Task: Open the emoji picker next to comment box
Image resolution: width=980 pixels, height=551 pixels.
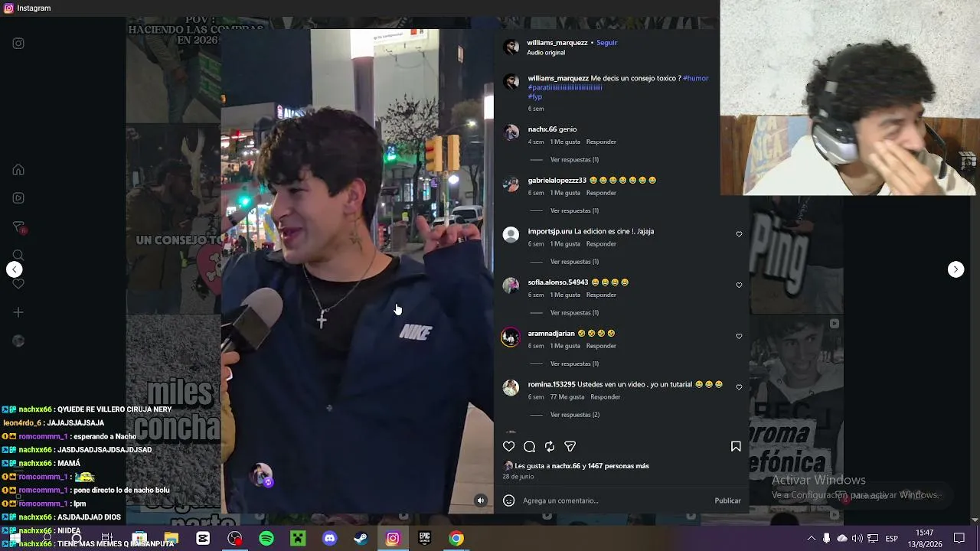Action: coord(508,500)
